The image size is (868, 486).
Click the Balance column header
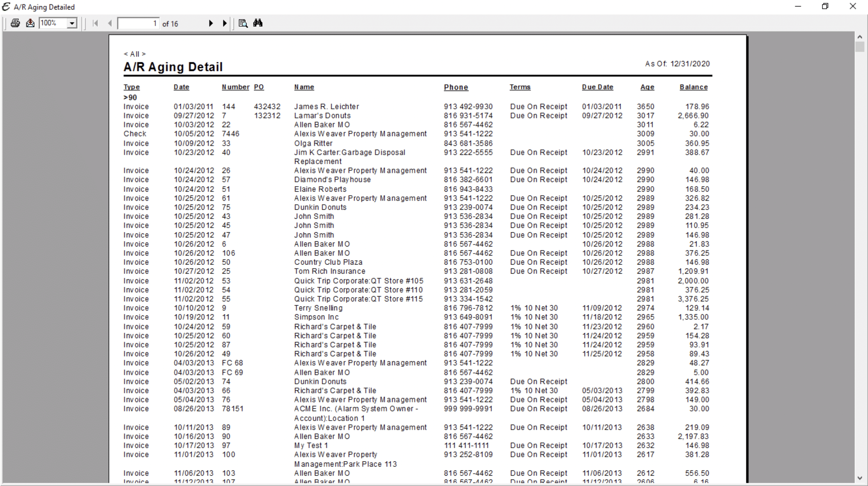coord(693,87)
